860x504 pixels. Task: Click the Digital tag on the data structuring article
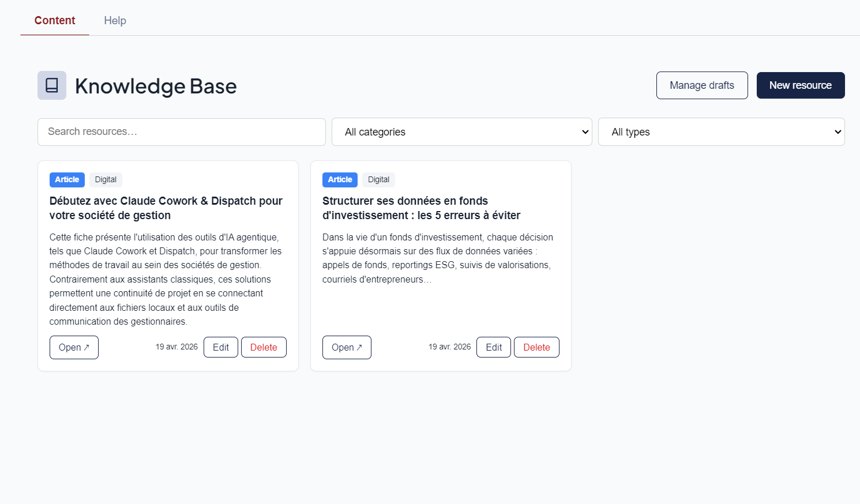[378, 179]
